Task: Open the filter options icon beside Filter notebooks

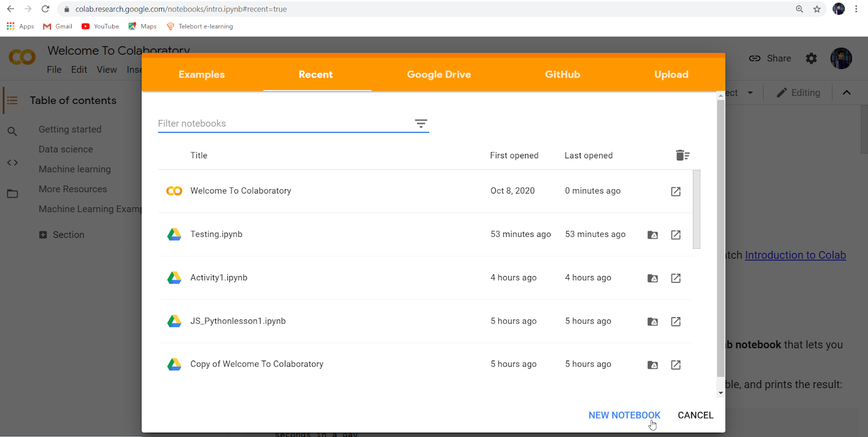Action: pyautogui.click(x=420, y=124)
